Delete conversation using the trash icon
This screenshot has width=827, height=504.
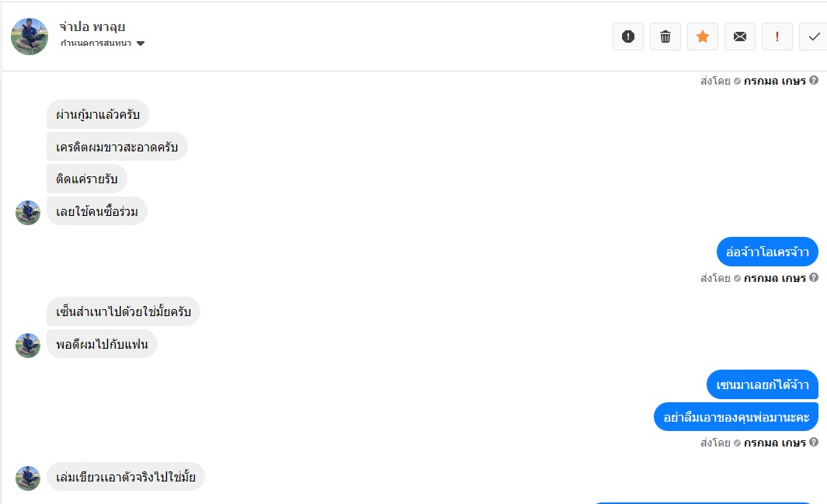(x=665, y=36)
